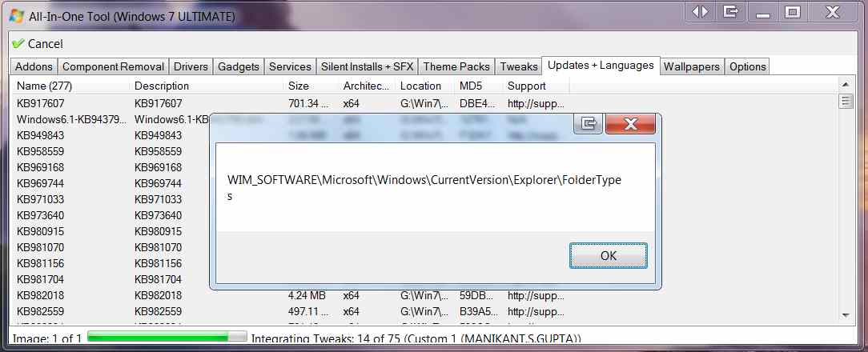Click the left-right arrows title bar icon
The width and height of the screenshot is (868, 352).
pos(701,12)
